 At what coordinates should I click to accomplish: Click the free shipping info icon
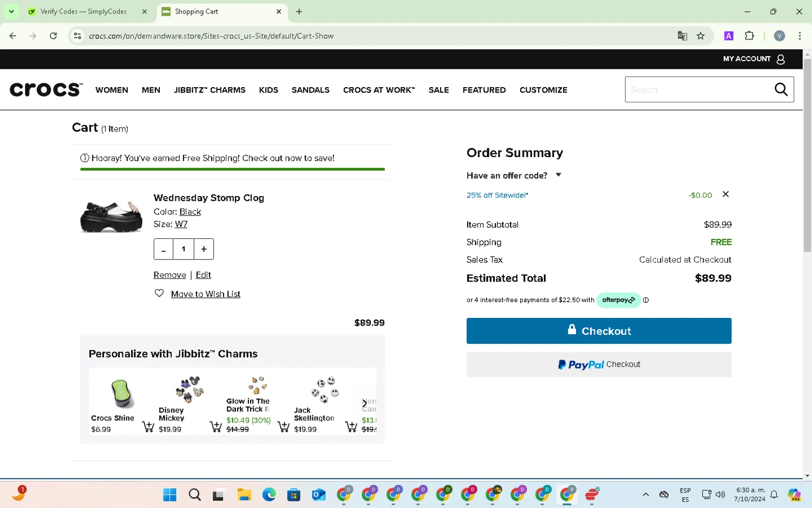84,158
